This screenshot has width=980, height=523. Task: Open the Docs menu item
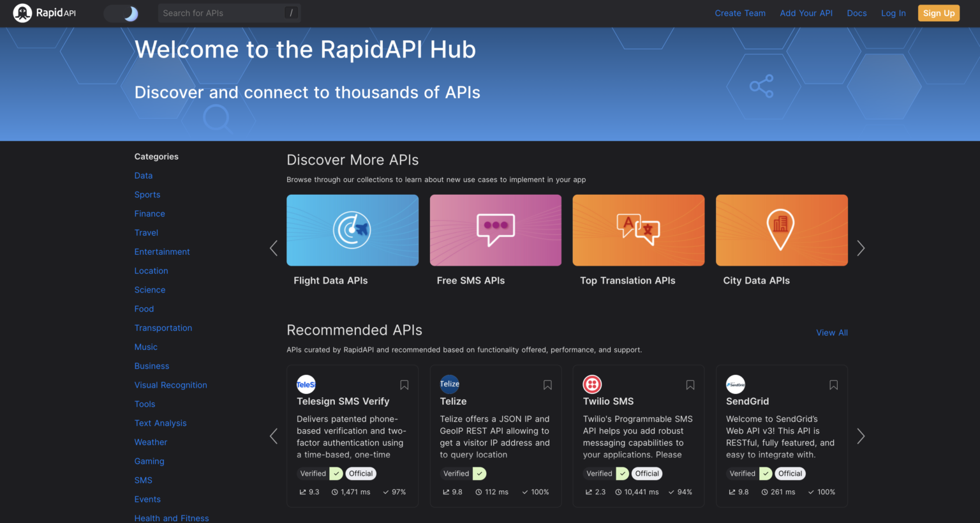(x=857, y=13)
